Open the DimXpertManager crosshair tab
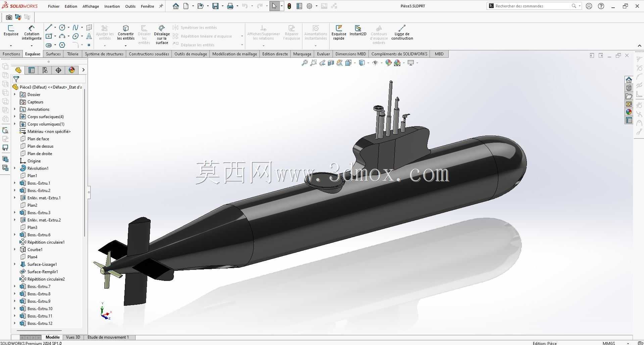Image resolution: width=644 pixels, height=345 pixels. coord(58,70)
